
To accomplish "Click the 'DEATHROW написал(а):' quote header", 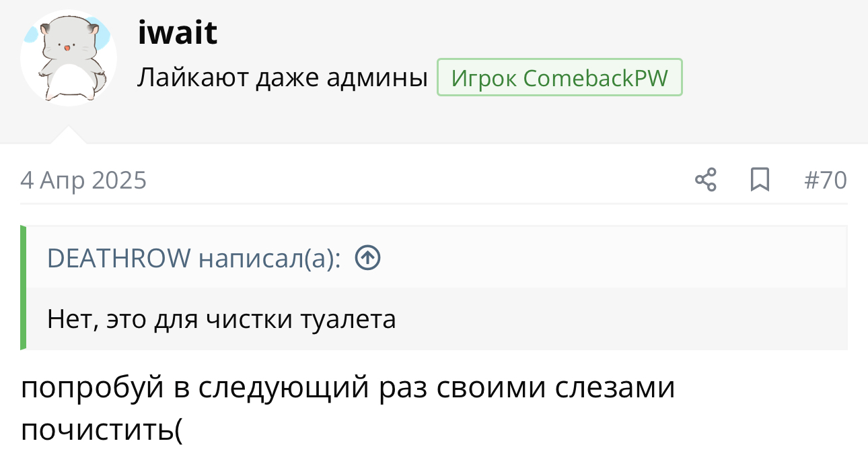I will pyautogui.click(x=194, y=257).
